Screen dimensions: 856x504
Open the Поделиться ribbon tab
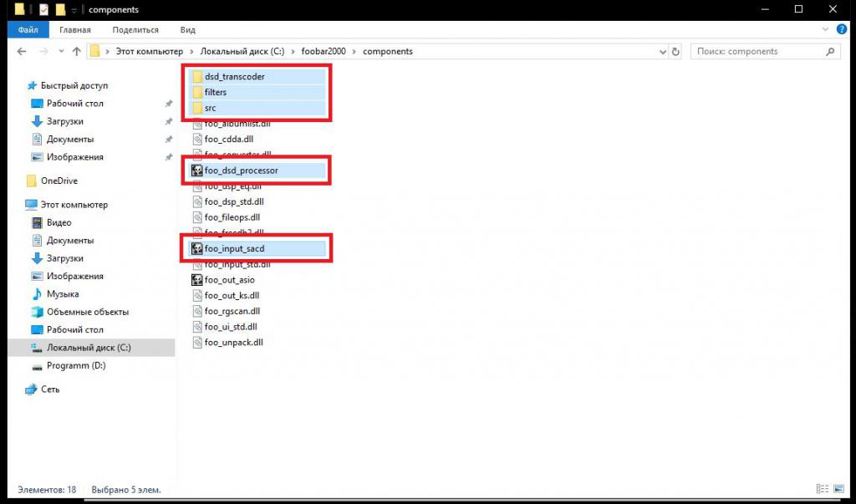(x=135, y=29)
